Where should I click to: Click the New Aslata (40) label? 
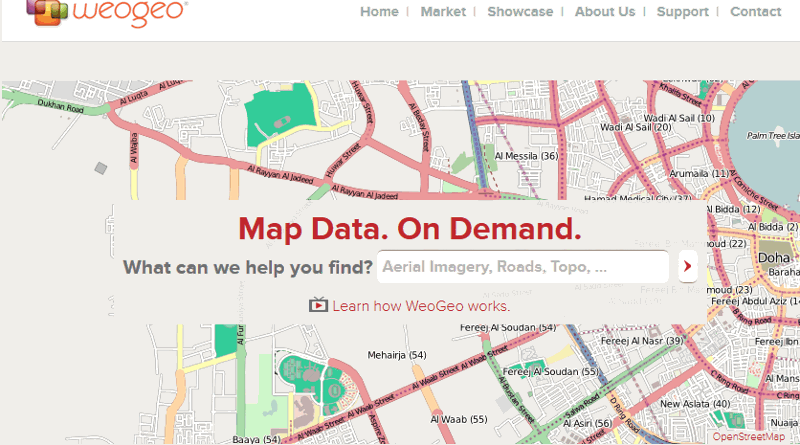click(x=695, y=404)
